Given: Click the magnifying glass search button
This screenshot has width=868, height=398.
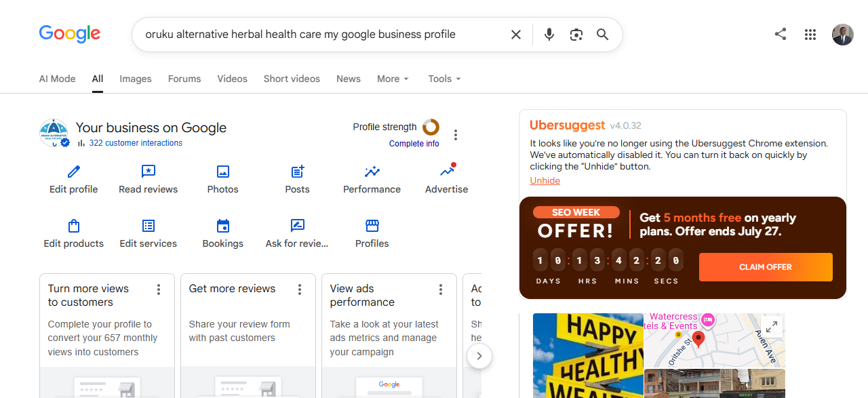Looking at the screenshot, I should [603, 35].
